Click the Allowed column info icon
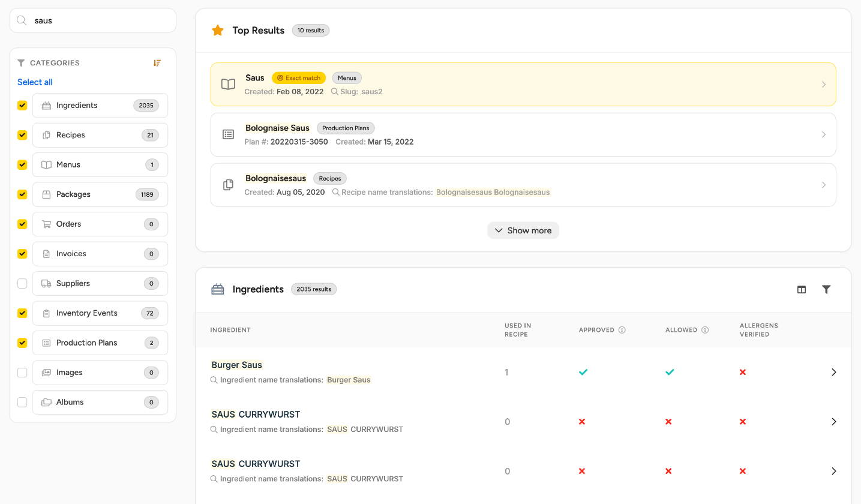The width and height of the screenshot is (861, 504). [705, 330]
